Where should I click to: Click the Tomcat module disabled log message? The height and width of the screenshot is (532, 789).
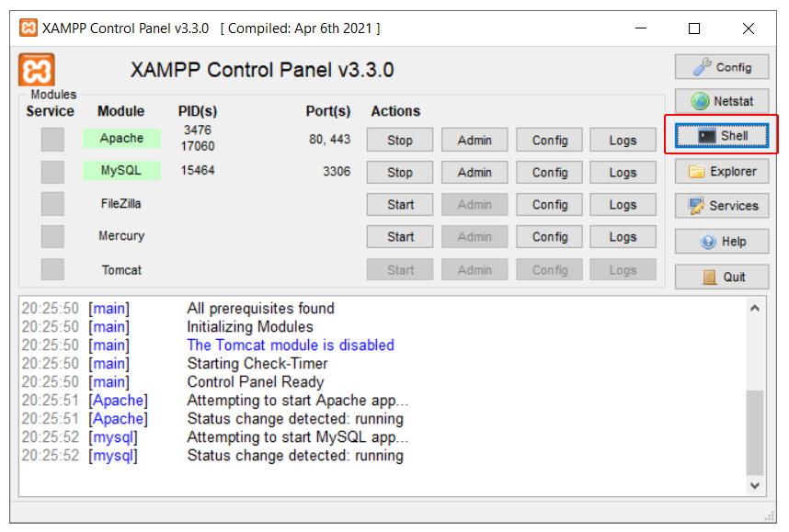click(291, 345)
